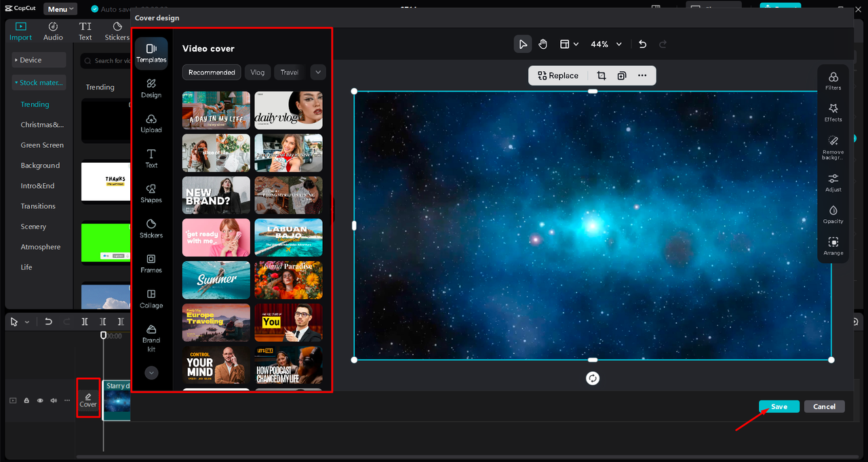This screenshot has height=462, width=868.
Task: Toggle track lock on timeline
Action: click(26, 401)
